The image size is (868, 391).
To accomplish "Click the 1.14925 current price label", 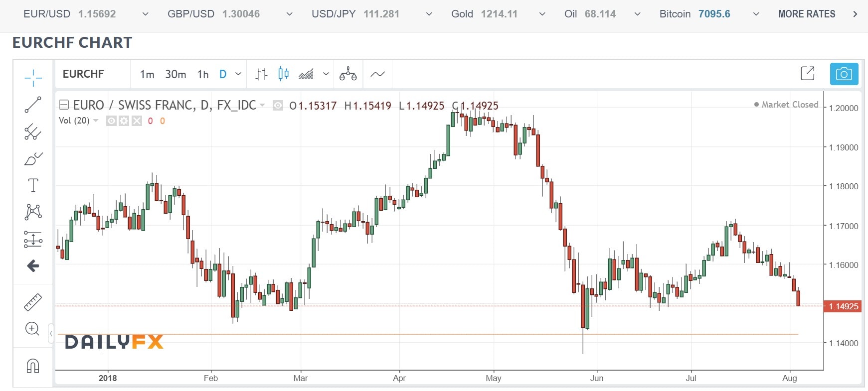I will pos(843,306).
